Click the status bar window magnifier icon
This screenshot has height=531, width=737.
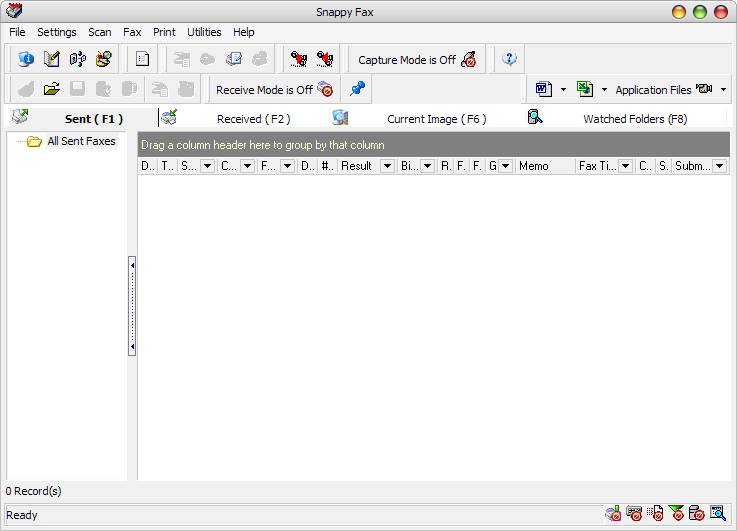point(718,513)
